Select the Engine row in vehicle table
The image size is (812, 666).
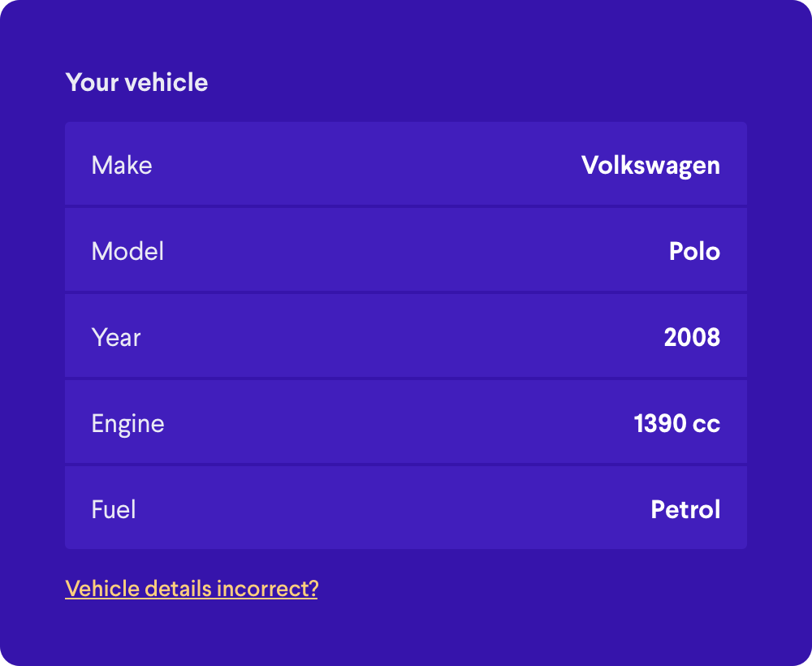[x=406, y=422]
